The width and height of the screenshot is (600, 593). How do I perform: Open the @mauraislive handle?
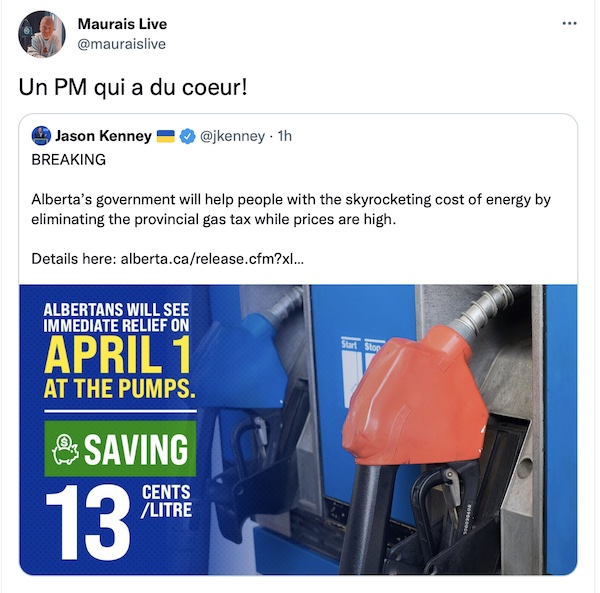(121, 44)
